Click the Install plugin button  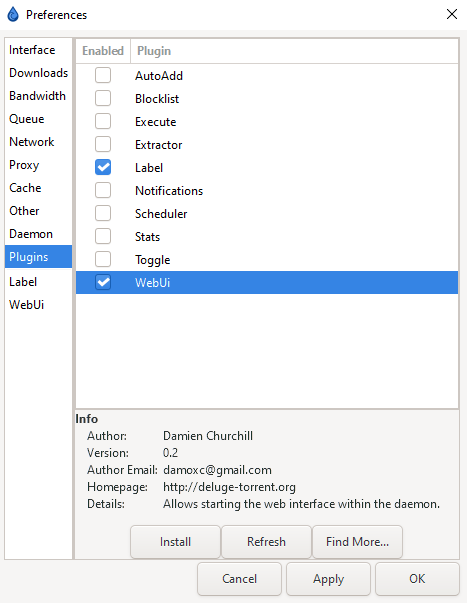click(175, 542)
